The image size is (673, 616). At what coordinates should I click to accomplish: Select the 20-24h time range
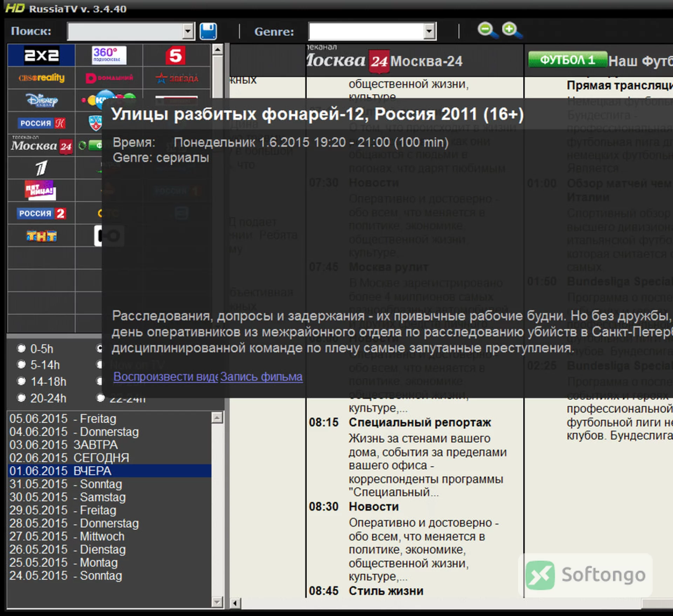41,398
